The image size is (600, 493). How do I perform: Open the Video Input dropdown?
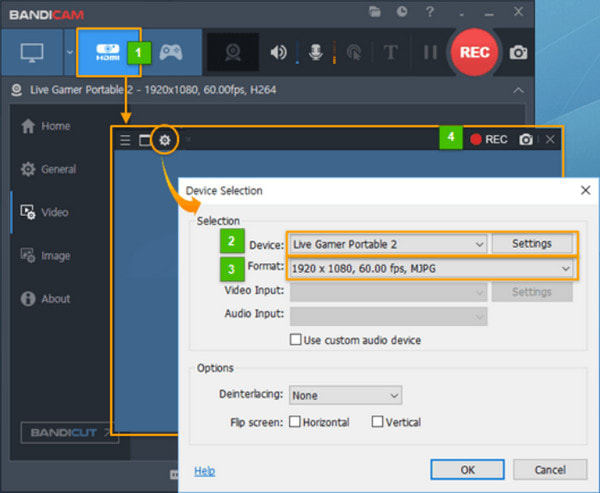(x=388, y=292)
